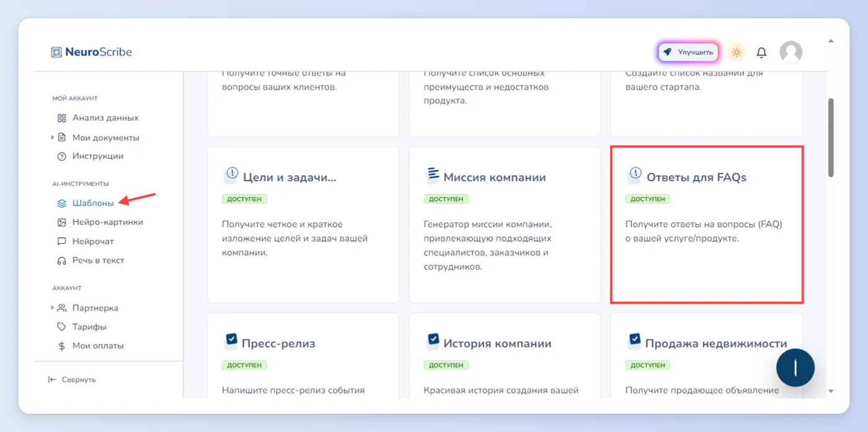
Task: Select Шаблоны in AI-инструменты
Action: 93,203
